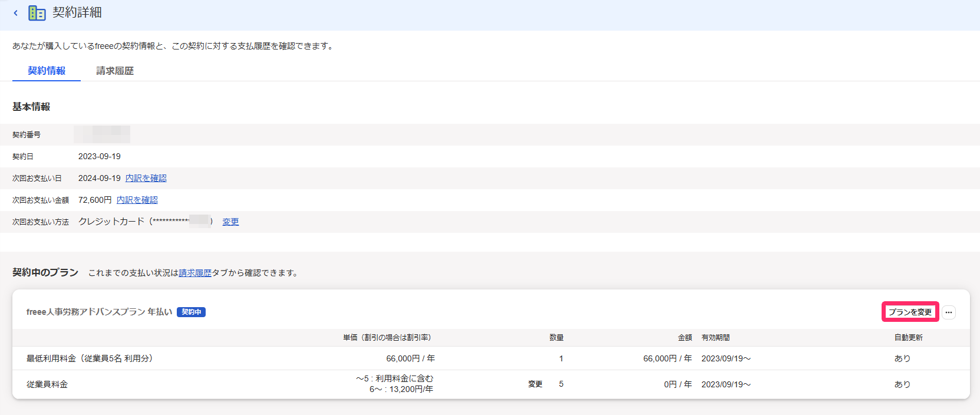Click あり auto-renew value in 最低利用料金 row
The image size is (980, 415).
(x=902, y=358)
